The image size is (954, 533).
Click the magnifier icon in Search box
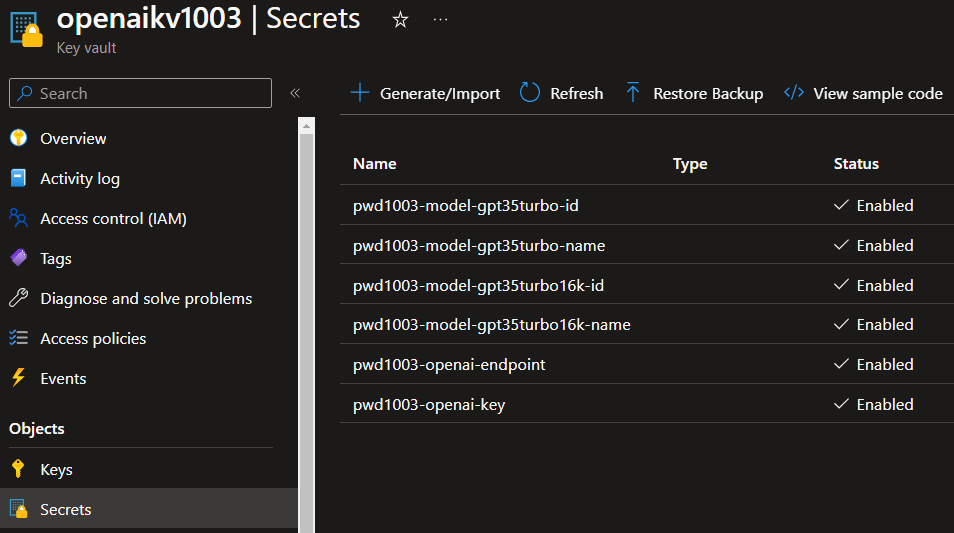[25, 93]
